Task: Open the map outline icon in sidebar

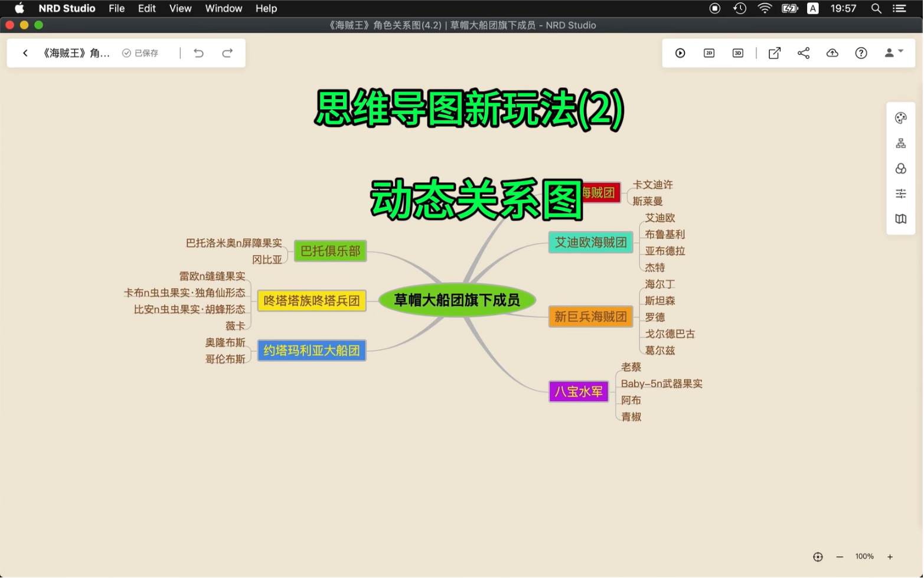Action: tap(902, 219)
